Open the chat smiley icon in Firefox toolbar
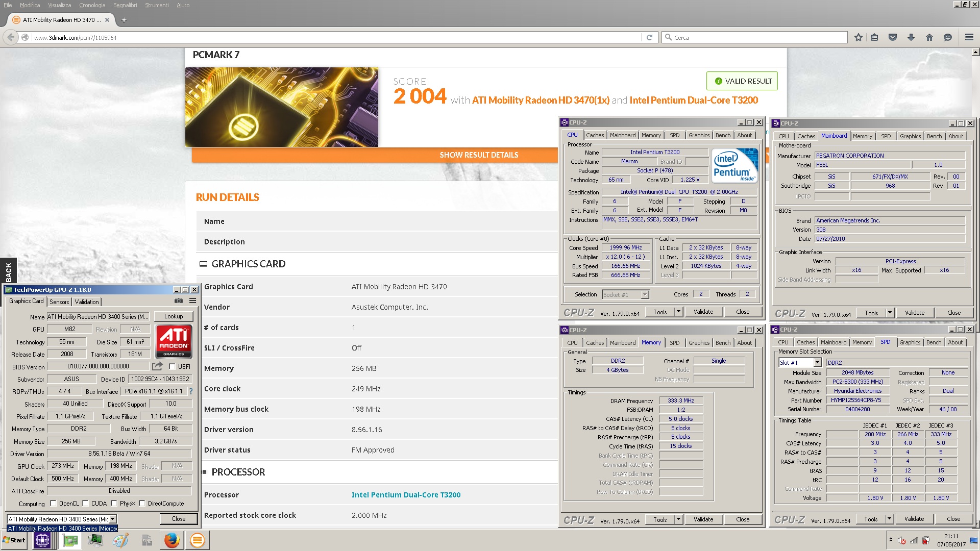Image resolution: width=980 pixels, height=551 pixels. tap(948, 37)
